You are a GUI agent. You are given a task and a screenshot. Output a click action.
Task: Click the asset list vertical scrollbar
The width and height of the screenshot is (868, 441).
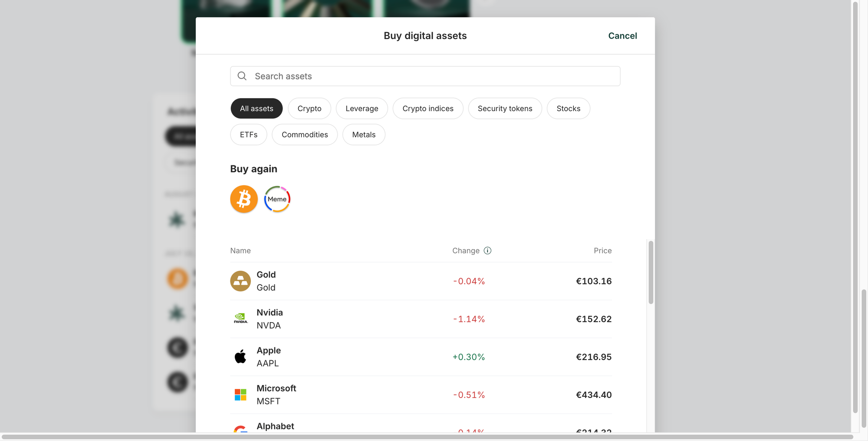(651, 273)
